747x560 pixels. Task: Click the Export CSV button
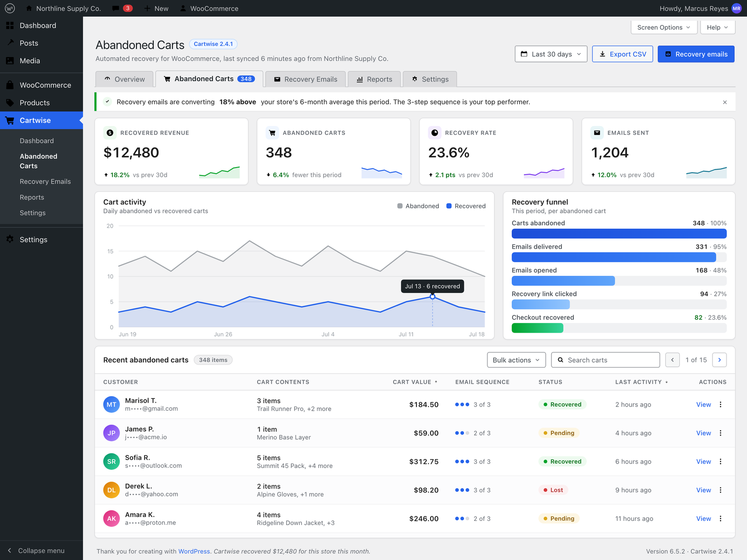point(623,54)
